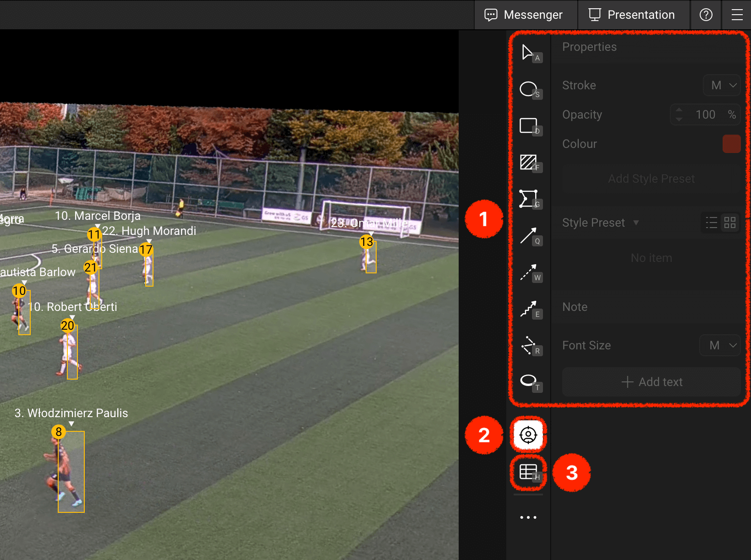Toggle the table overlay tool
The width and height of the screenshot is (751, 560).
tap(528, 472)
